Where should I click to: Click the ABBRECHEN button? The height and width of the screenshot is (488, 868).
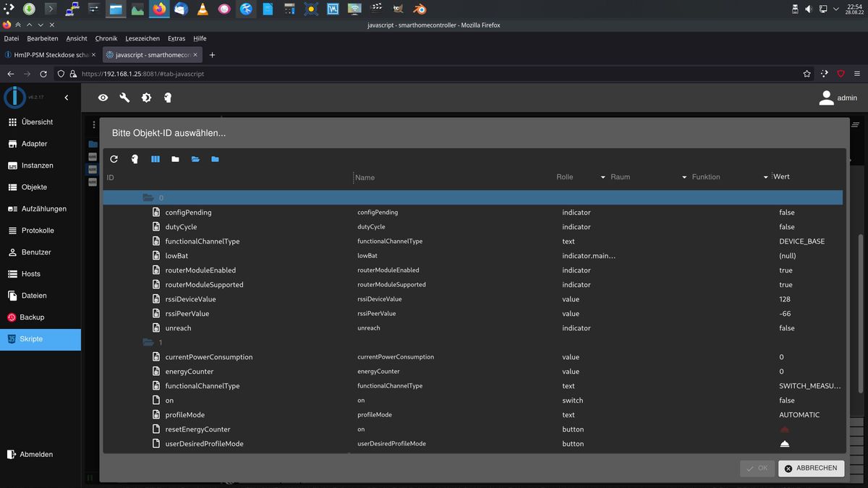coord(811,468)
